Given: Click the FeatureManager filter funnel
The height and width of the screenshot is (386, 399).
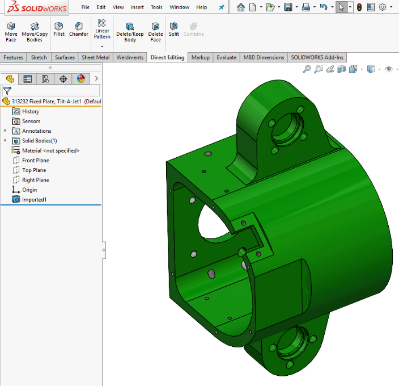Looking at the screenshot, I should (7, 90).
